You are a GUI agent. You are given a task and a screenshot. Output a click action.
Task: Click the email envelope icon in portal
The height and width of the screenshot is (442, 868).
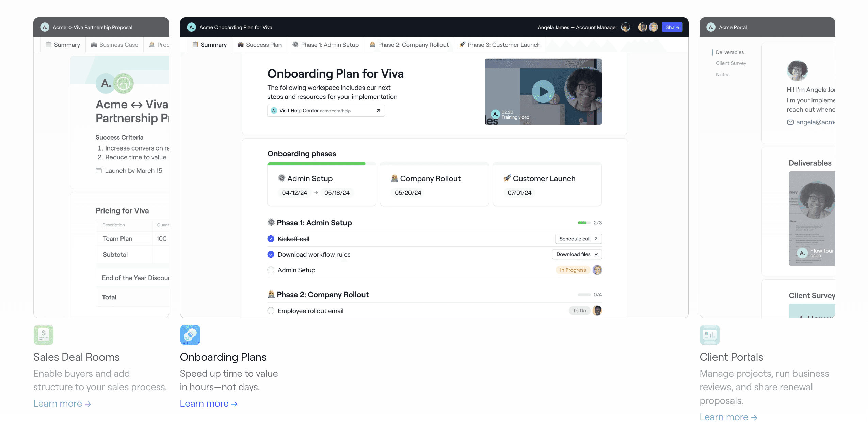(x=790, y=122)
